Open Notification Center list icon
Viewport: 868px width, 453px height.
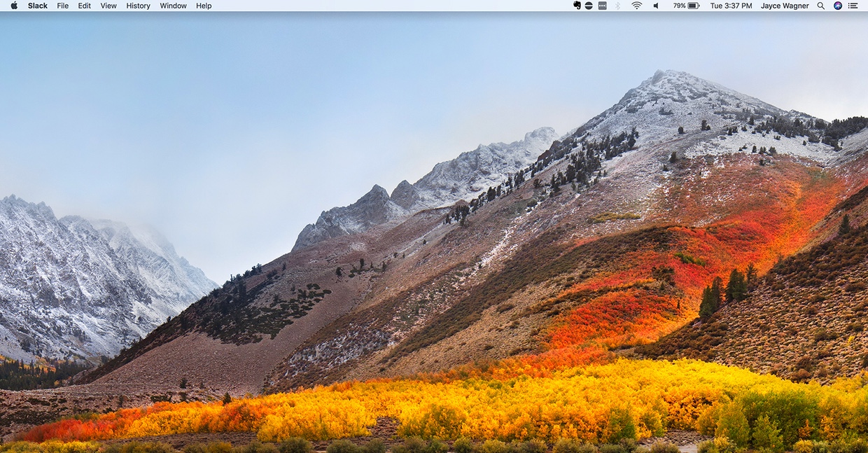point(854,6)
